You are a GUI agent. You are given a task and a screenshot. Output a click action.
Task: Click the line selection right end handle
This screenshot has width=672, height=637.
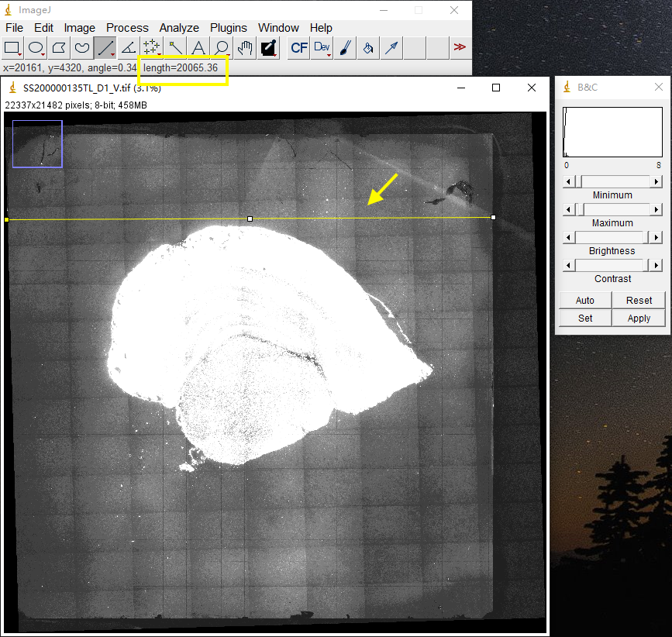point(493,218)
